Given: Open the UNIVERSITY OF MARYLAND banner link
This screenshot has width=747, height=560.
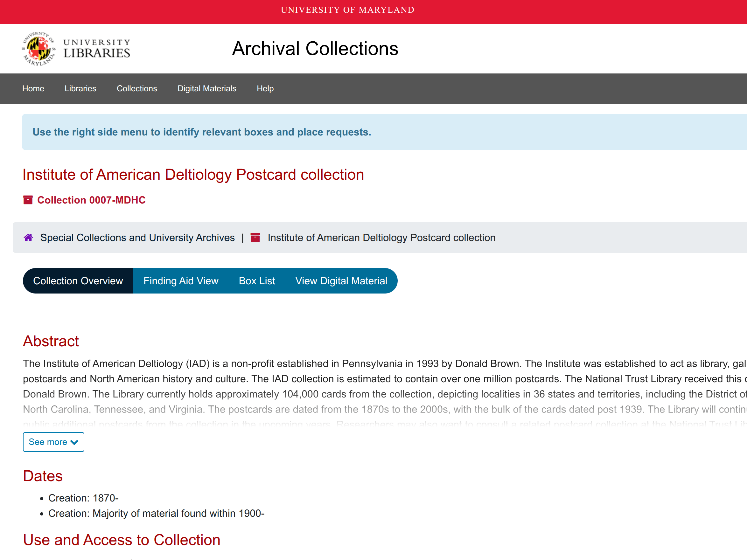Looking at the screenshot, I should (x=348, y=10).
